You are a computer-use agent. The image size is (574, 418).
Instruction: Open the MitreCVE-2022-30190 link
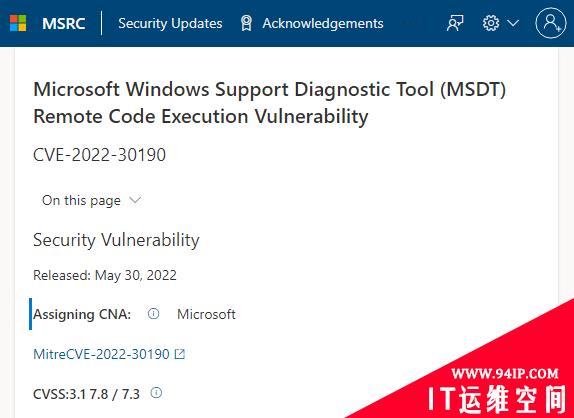click(x=101, y=354)
